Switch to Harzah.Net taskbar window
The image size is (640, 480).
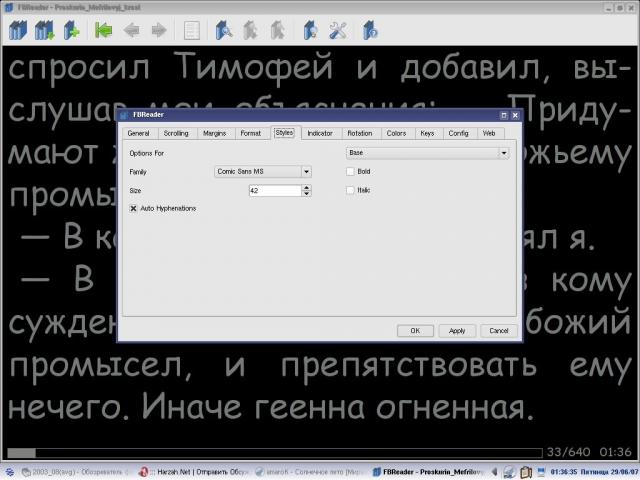[x=193, y=472]
